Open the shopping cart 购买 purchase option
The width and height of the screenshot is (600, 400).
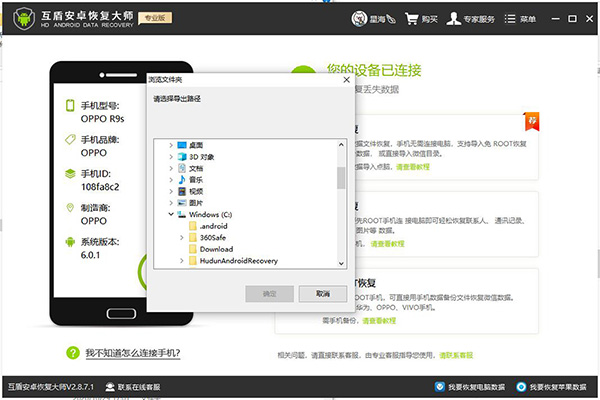tap(421, 19)
